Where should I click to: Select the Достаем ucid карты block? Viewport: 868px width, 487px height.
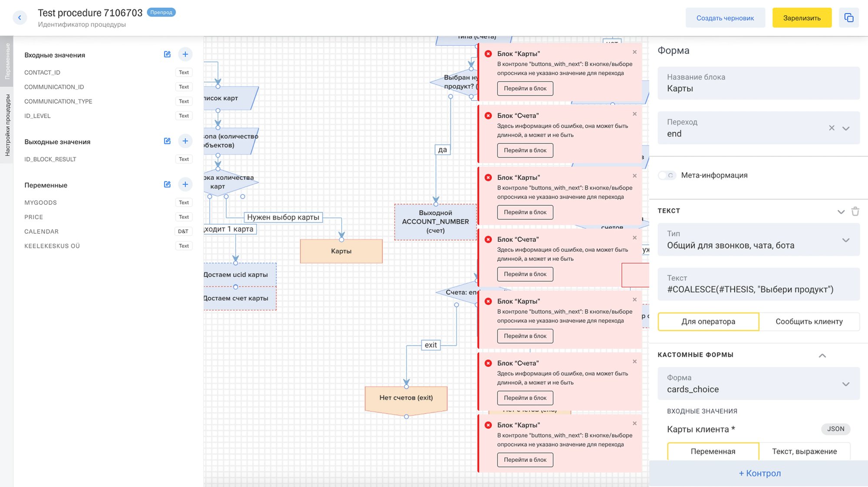pos(240,275)
